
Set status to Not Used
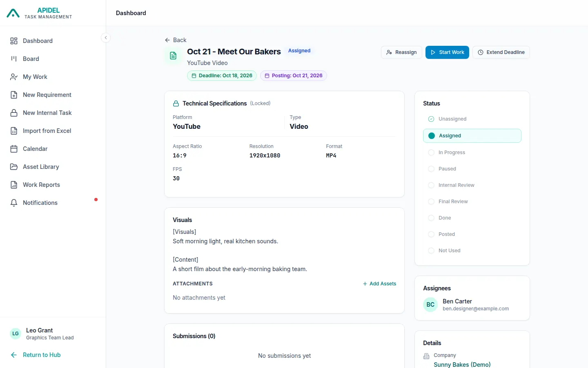click(x=472, y=251)
